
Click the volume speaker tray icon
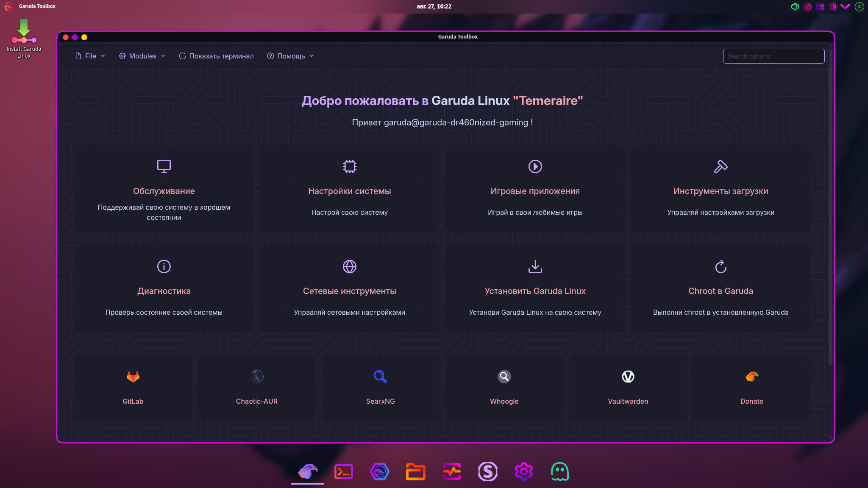[795, 6]
